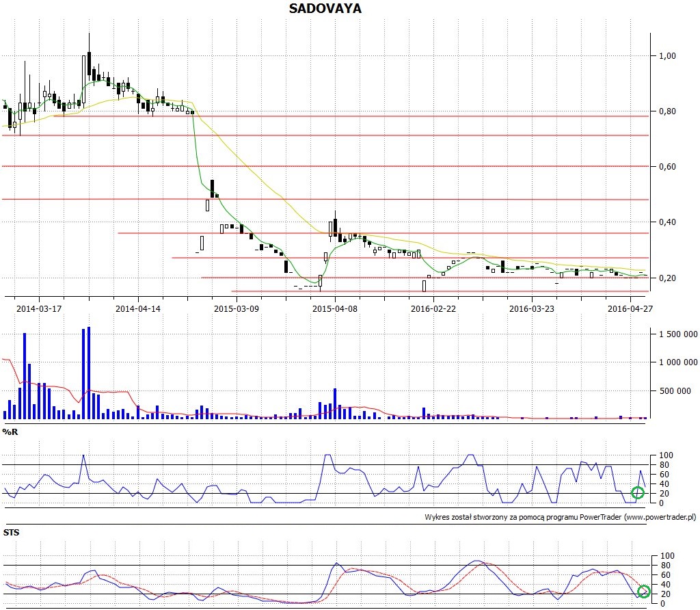Click the 0,40 price axis label

(x=667, y=222)
